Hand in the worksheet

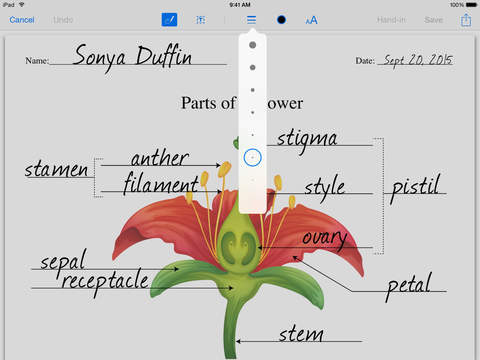pyautogui.click(x=391, y=20)
